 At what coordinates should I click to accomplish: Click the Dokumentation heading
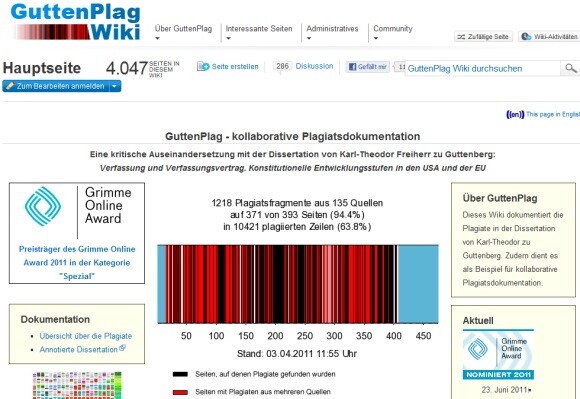(55, 319)
